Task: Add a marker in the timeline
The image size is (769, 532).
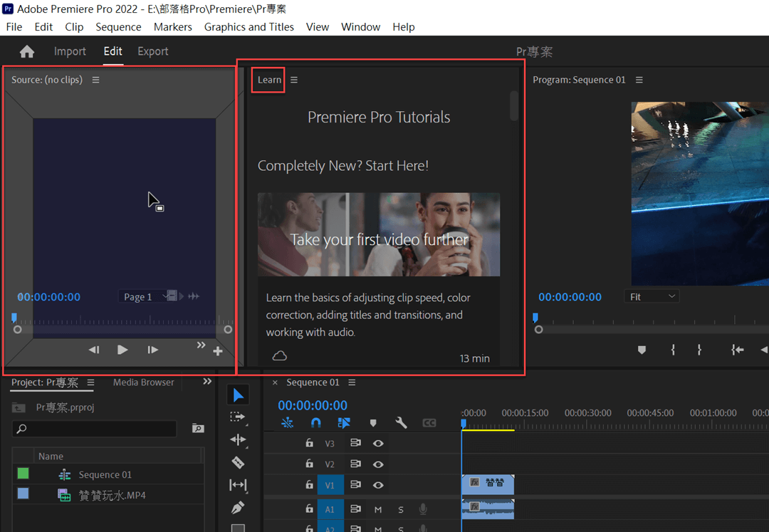Action: [373, 422]
